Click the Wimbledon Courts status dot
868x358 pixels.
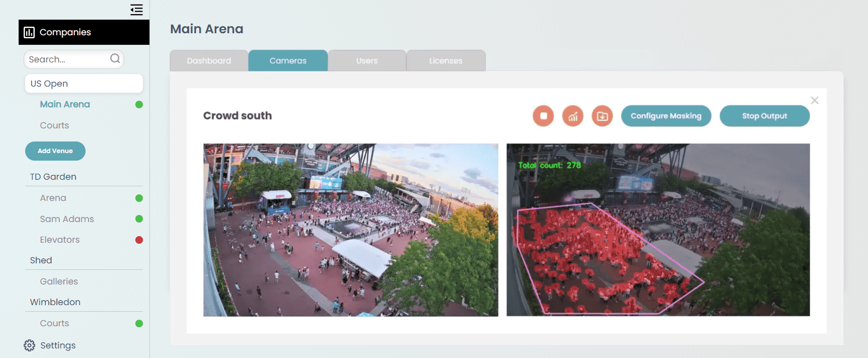coord(139,323)
